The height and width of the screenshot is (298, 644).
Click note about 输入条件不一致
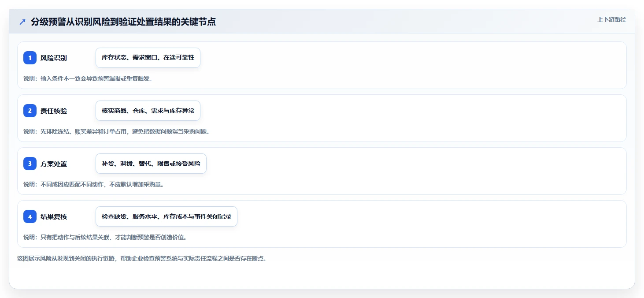coord(88,78)
